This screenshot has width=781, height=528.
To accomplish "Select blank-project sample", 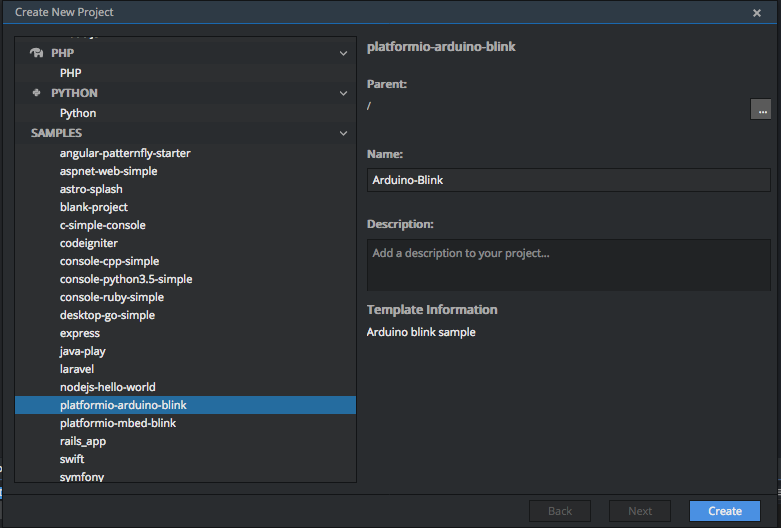I will (x=185, y=207).
